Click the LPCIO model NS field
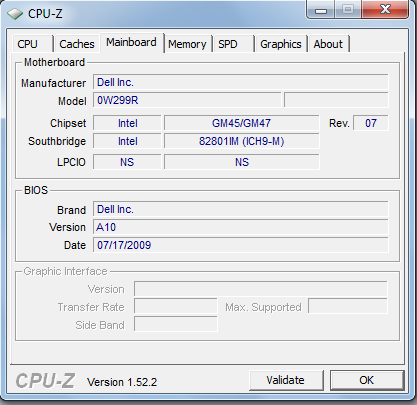The width and height of the screenshot is (417, 405). point(242,162)
